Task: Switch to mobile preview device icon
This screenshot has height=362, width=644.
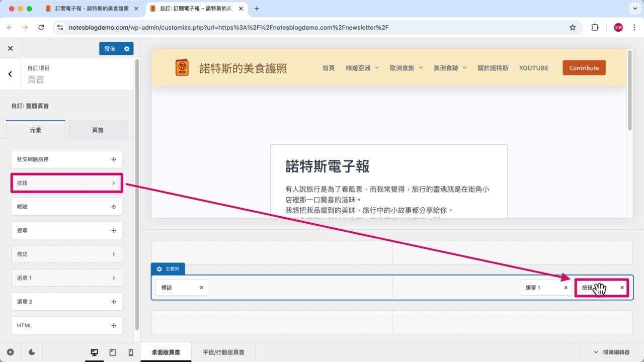Action: click(x=131, y=352)
